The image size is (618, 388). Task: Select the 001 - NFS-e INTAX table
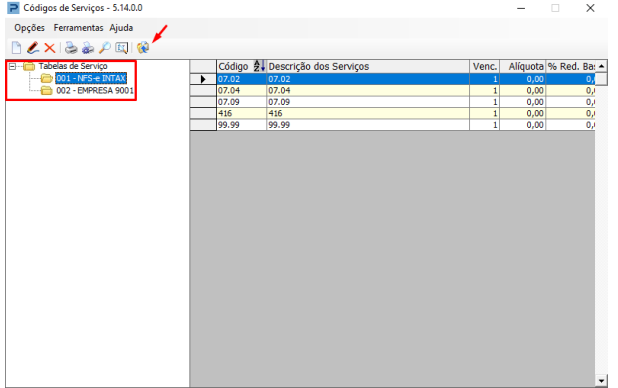91,78
